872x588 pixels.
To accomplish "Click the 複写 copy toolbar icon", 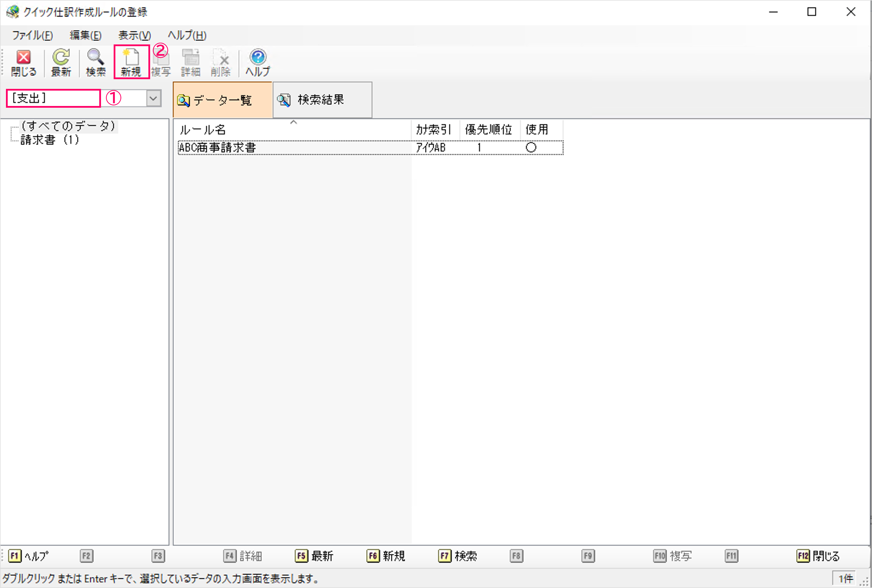I will [161, 63].
